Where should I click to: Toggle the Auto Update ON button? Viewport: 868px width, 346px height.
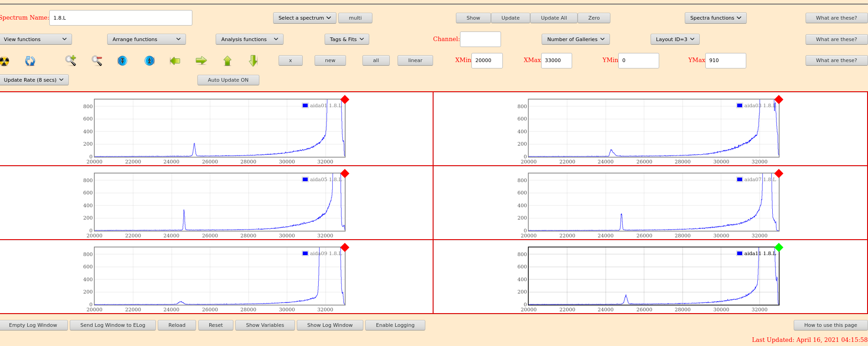tap(228, 80)
